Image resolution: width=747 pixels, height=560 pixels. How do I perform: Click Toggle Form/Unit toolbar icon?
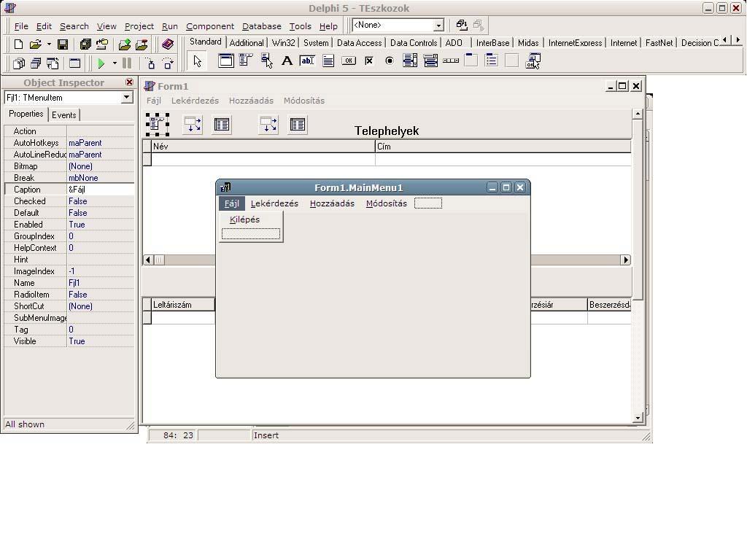click(53, 63)
